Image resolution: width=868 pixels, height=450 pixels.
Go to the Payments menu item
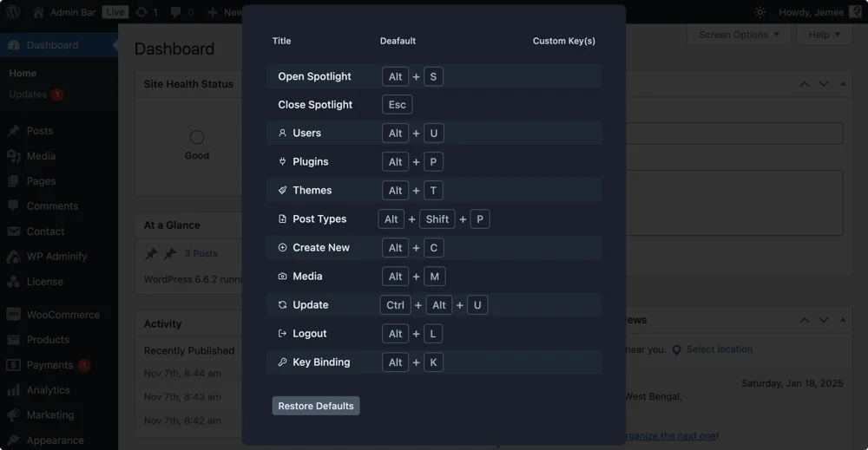click(49, 365)
